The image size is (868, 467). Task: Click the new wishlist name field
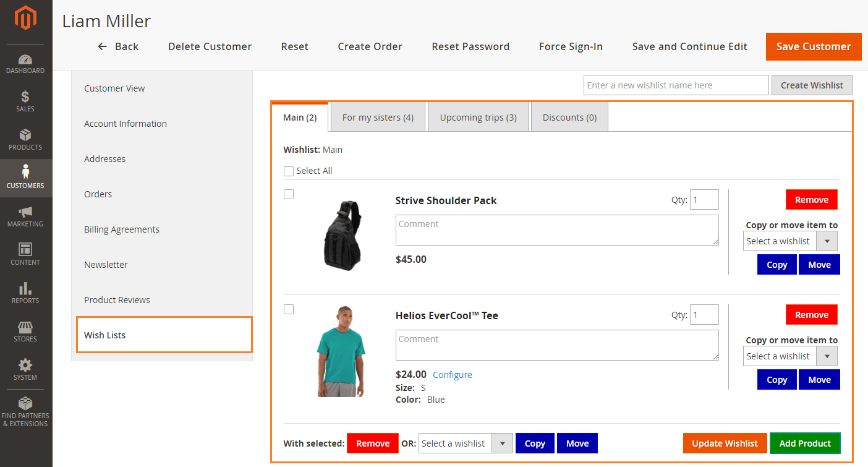[x=676, y=85]
